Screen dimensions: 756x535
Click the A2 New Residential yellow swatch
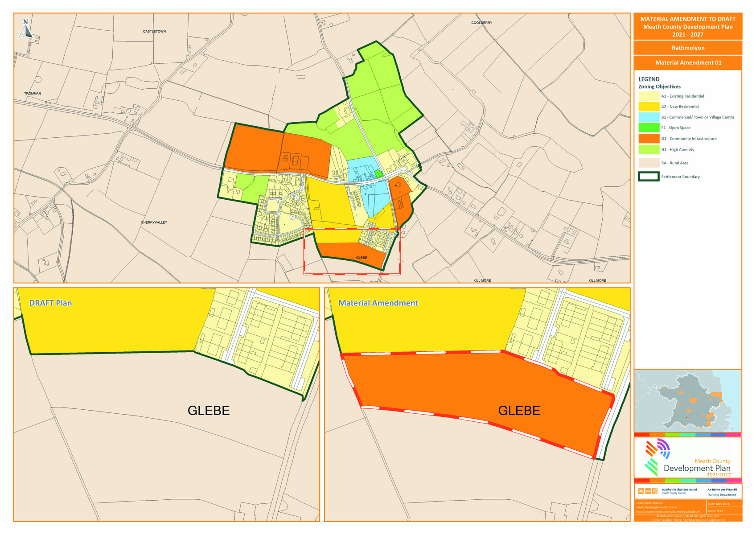pos(649,107)
